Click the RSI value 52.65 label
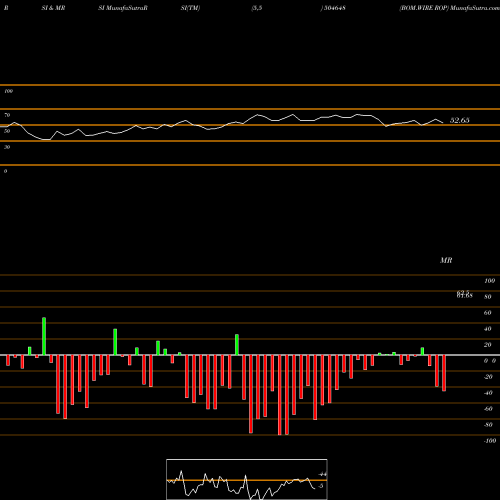Screen dimensions: 500x500 (x=460, y=120)
